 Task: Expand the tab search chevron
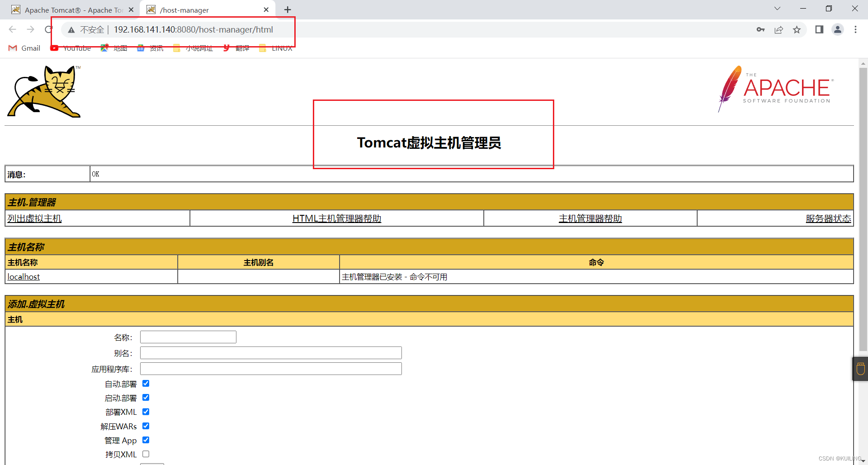[x=777, y=9]
